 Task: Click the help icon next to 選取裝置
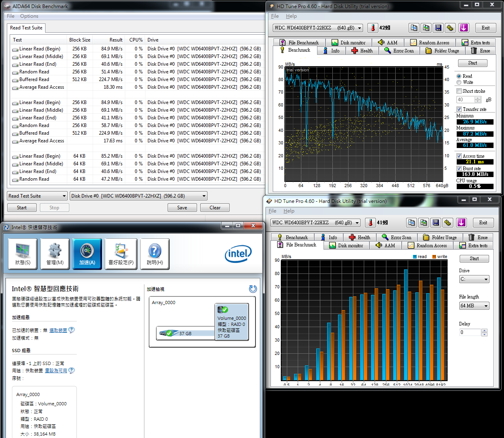(72, 330)
